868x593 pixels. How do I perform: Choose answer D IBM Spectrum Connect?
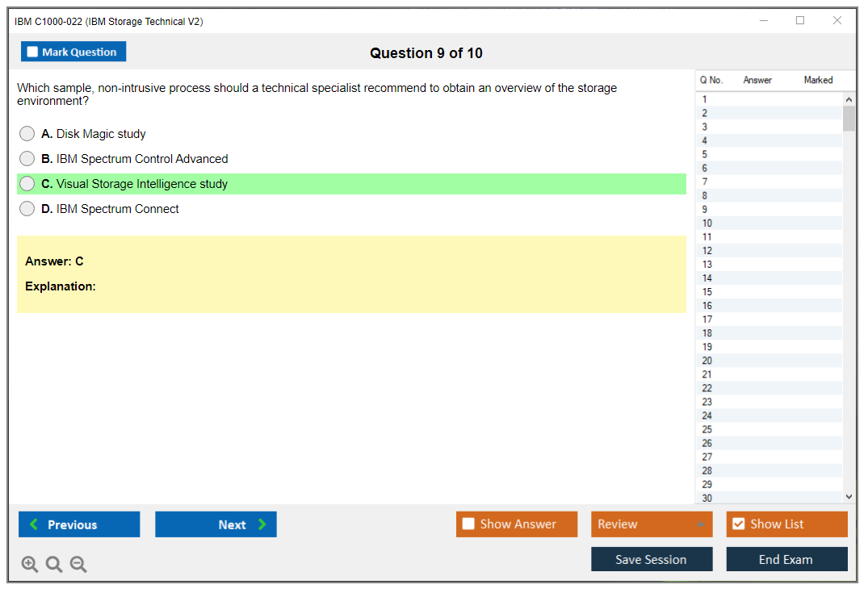coord(27,209)
